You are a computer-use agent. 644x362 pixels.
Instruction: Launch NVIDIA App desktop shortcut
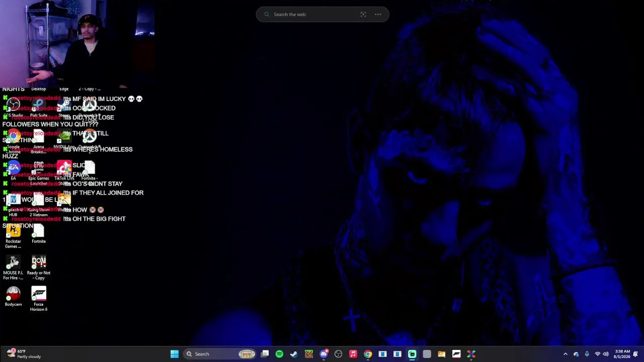64,140
